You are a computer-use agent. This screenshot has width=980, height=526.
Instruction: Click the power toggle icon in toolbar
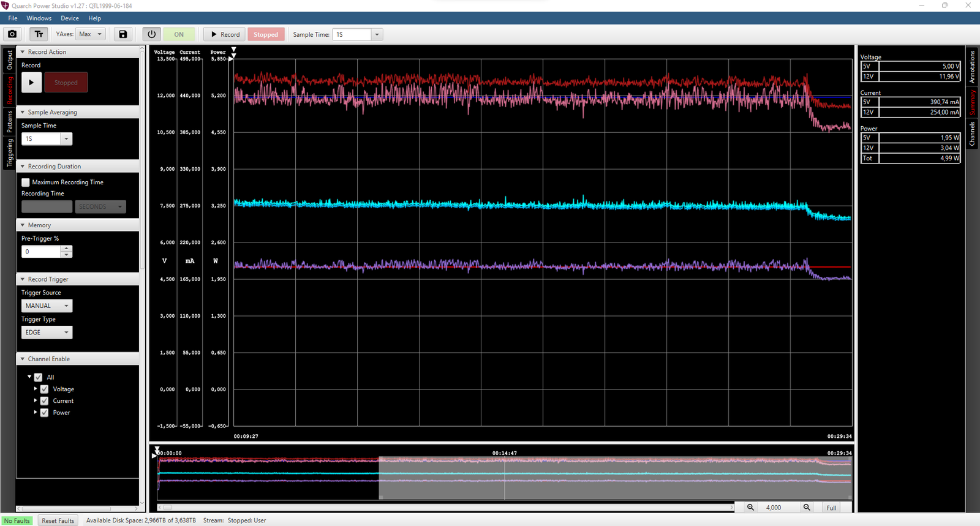point(152,34)
